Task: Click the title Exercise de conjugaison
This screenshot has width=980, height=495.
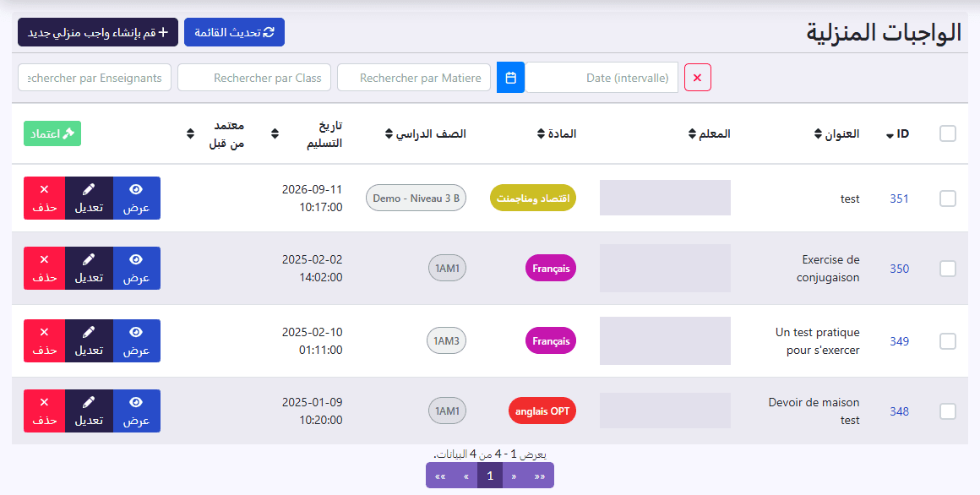Action: [x=828, y=268]
